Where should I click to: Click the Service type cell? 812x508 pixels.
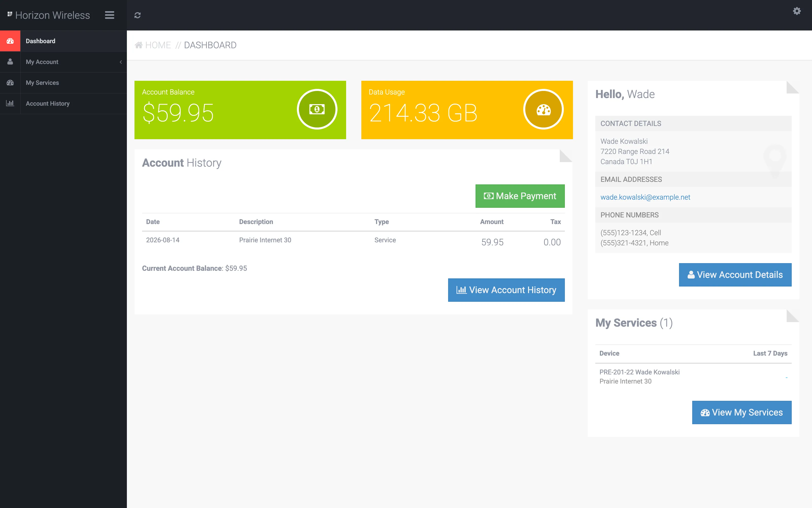coord(385,240)
